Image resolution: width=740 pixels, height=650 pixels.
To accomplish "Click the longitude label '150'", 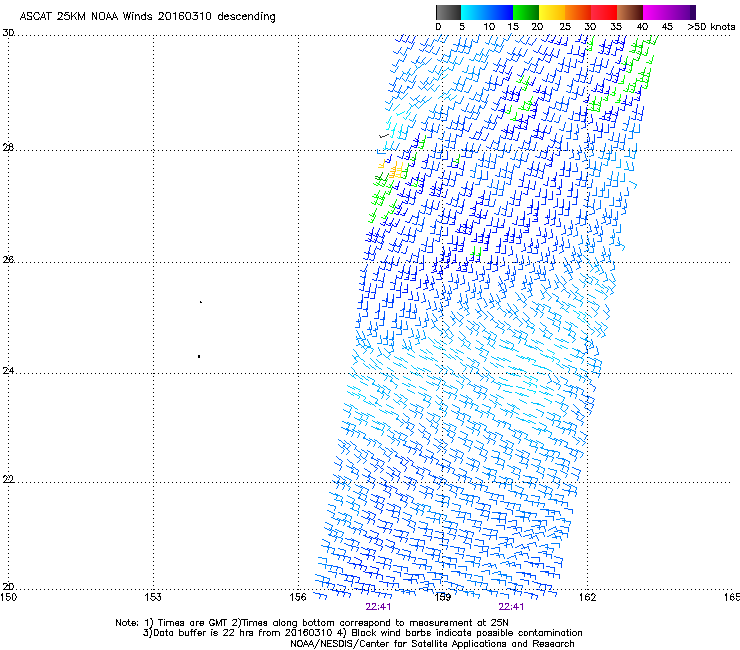I will [x=8, y=597].
